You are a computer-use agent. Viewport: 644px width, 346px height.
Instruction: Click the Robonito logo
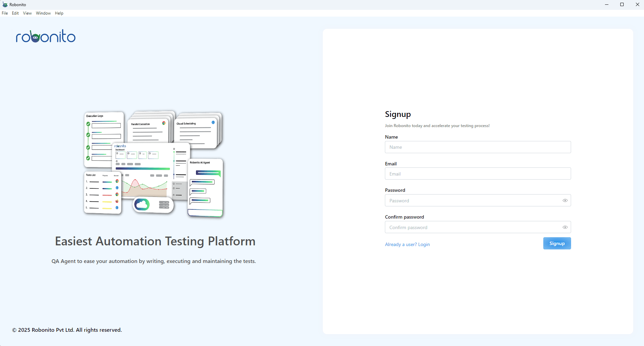[46, 36]
